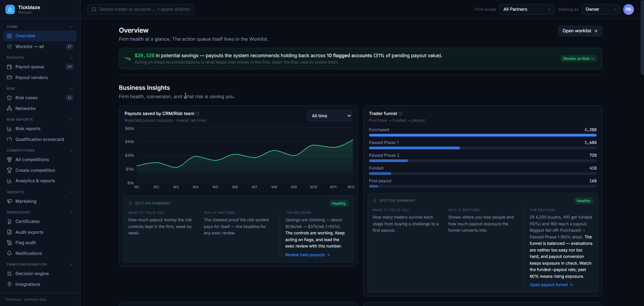Collapse the PAYOUTS sidebar section
Viewport: 644px width, 306px height.
point(71,58)
